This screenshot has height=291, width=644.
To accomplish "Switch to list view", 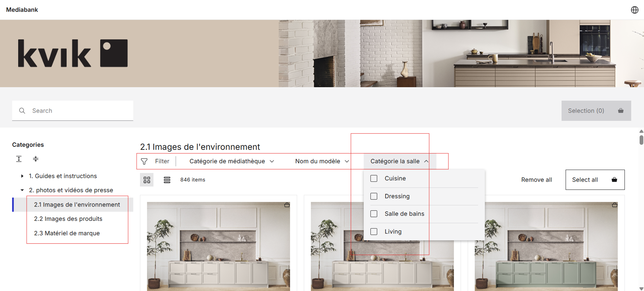I will tap(167, 180).
